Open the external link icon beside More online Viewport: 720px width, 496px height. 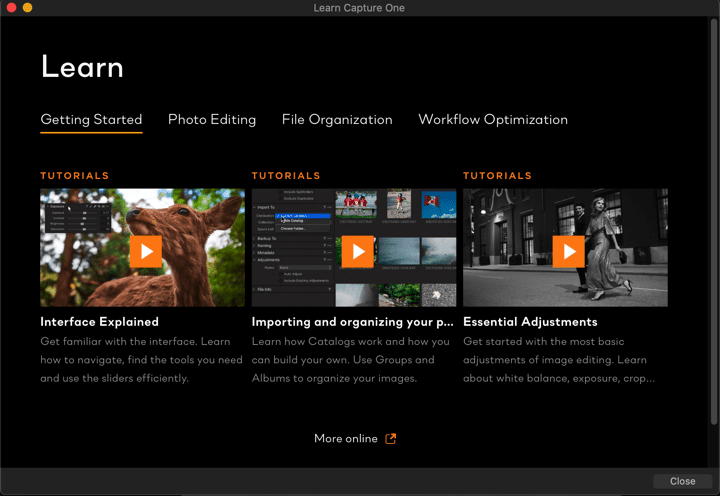pyautogui.click(x=390, y=439)
